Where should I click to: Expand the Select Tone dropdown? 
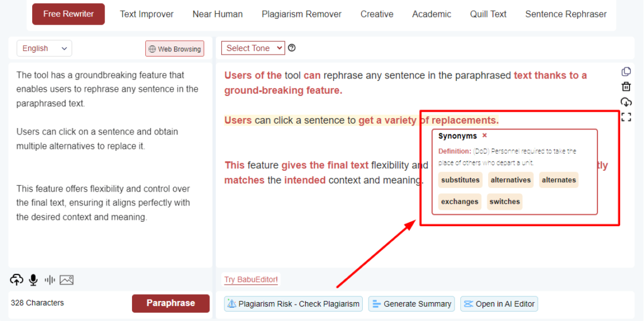[253, 48]
